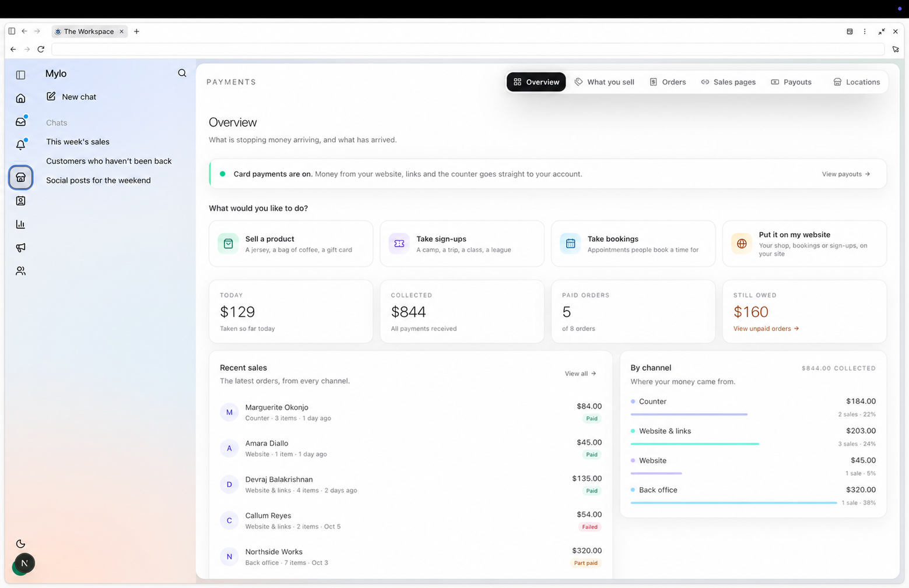Go back with the toolbar back arrow
Viewport: 909px width, 588px height.
(x=13, y=50)
